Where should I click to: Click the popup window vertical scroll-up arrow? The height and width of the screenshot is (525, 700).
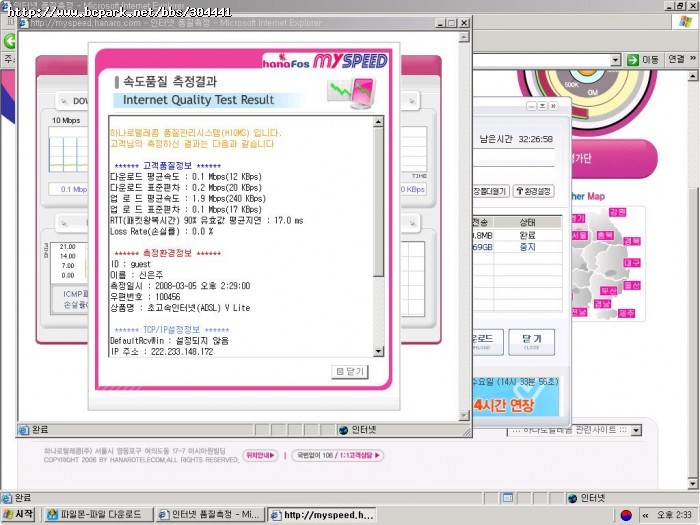click(464, 37)
